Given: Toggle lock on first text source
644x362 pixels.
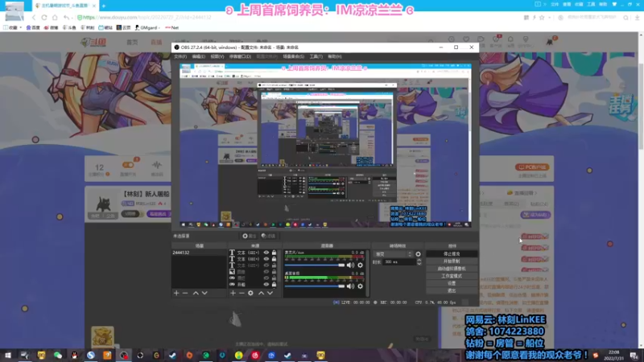Looking at the screenshot, I should 274,253.
